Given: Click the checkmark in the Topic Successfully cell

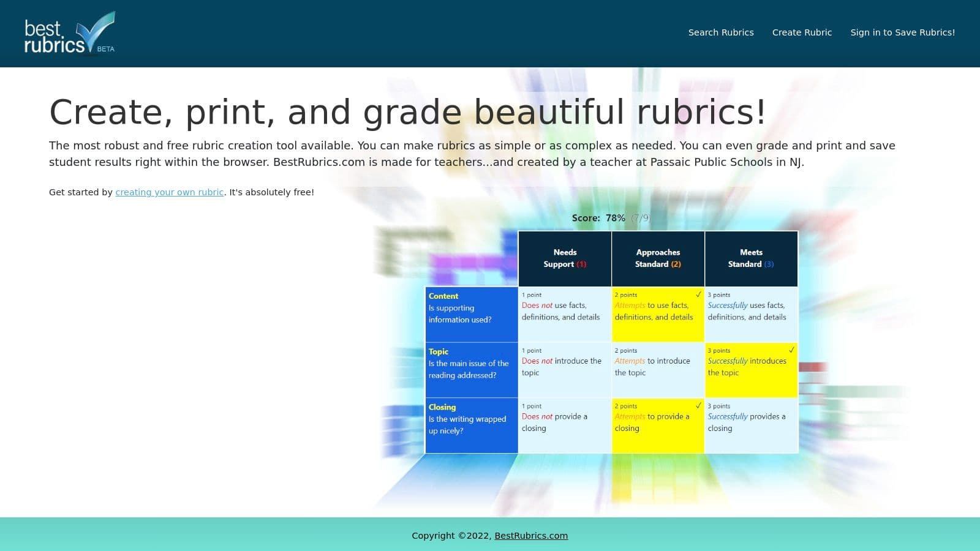Looking at the screenshot, I should coord(791,350).
